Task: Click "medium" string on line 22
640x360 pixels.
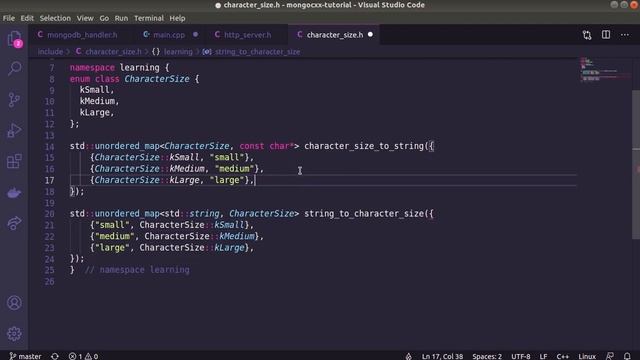Action: pyautogui.click(x=114, y=236)
